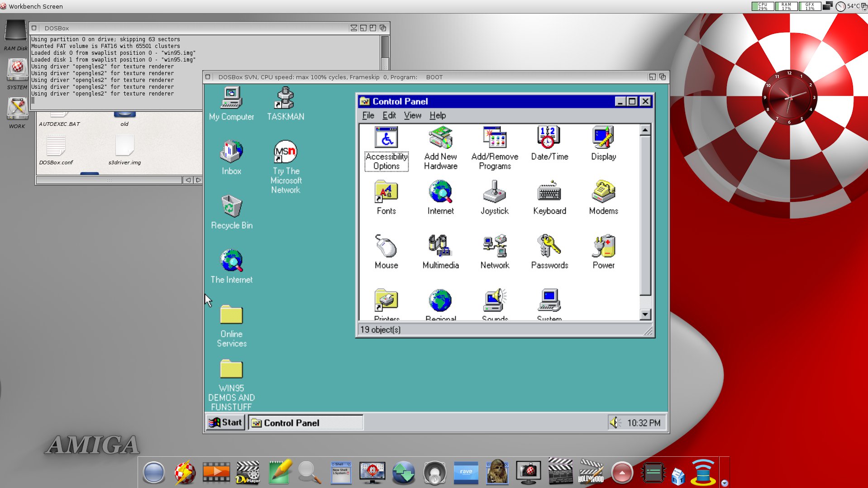The width and height of the screenshot is (868, 488).
Task: Select the s3driver.img file icon
Action: tap(124, 150)
